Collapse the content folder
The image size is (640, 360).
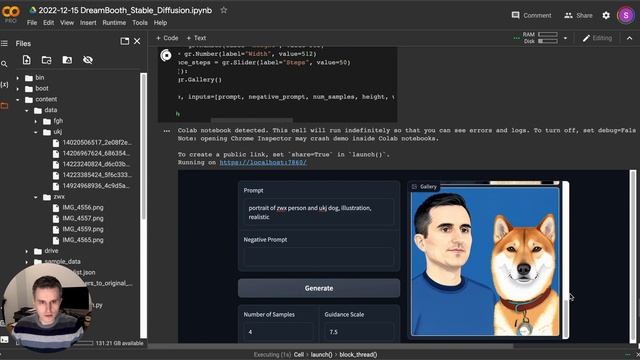[x=18, y=100]
